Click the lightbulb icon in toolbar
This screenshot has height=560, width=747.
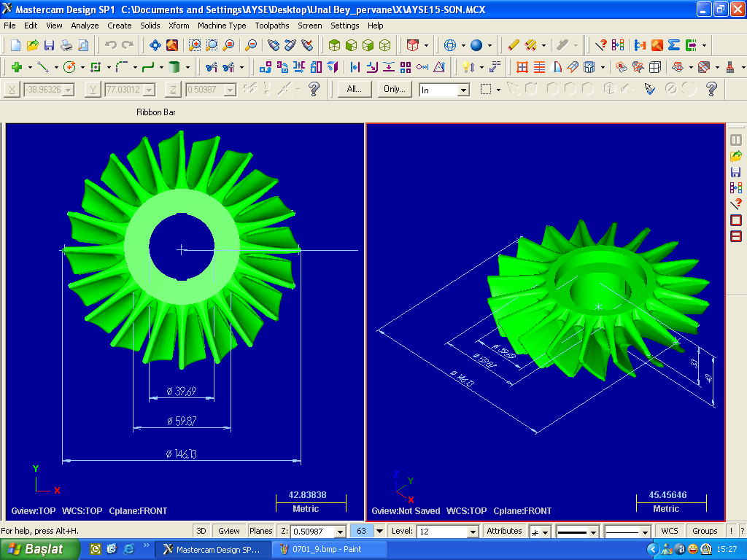(x=465, y=67)
